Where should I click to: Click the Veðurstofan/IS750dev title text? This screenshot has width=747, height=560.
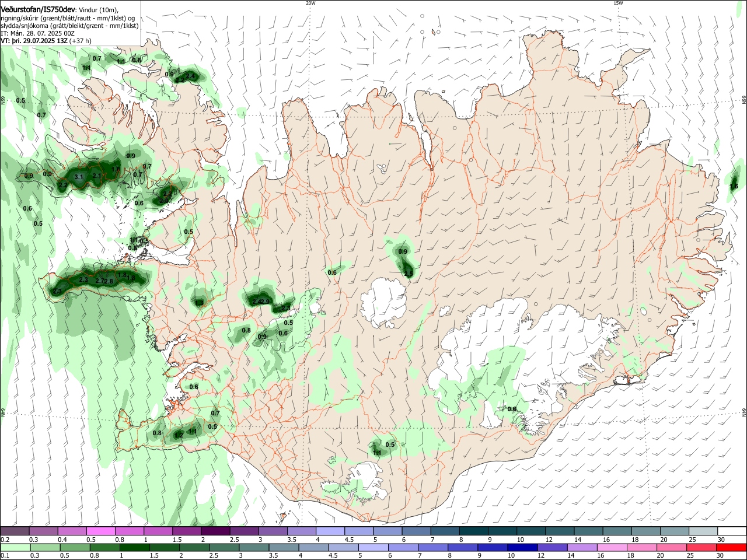(38, 9)
